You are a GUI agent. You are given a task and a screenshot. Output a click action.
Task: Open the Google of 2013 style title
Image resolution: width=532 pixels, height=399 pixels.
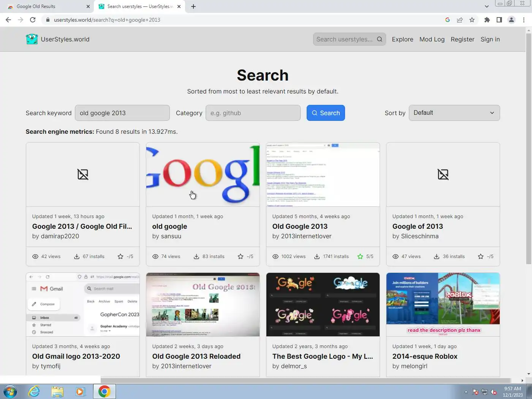pos(418,226)
